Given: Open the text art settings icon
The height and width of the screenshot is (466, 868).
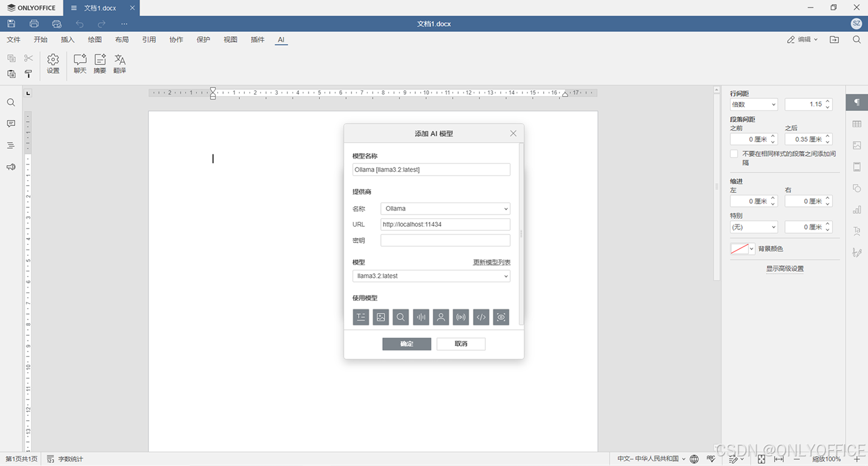Looking at the screenshot, I should [857, 231].
